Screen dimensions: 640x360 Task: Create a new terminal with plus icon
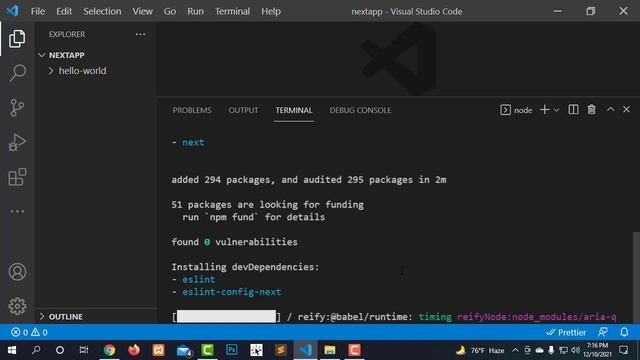[544, 110]
